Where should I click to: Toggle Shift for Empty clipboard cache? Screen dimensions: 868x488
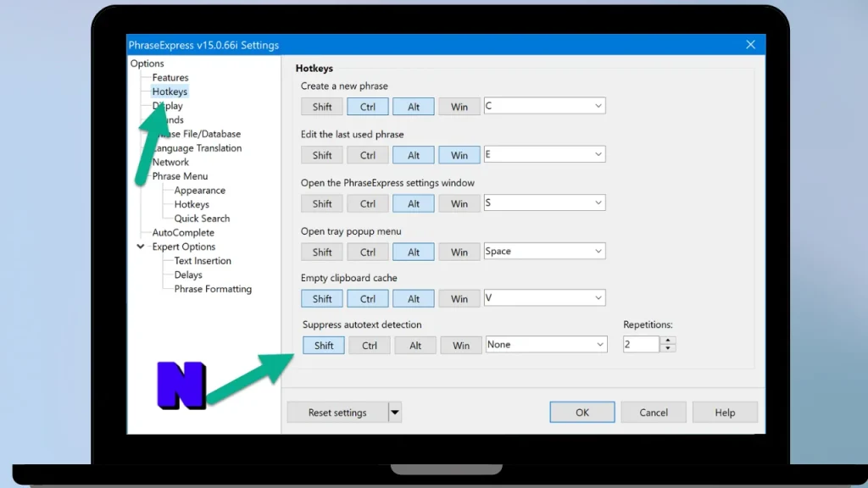coord(321,299)
